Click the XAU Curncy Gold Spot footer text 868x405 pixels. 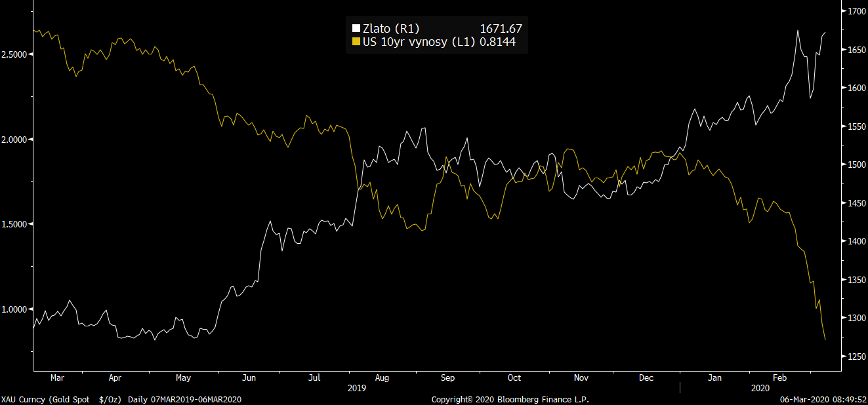[121, 399]
